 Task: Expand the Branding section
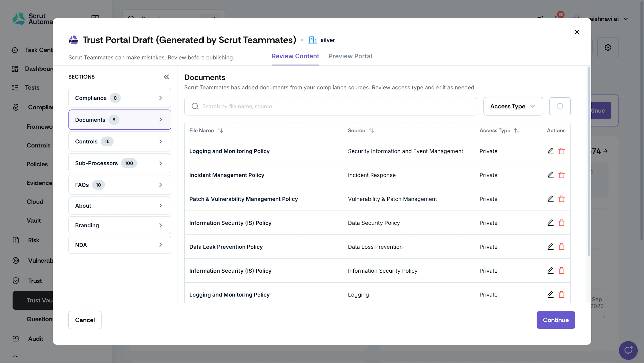(x=120, y=225)
